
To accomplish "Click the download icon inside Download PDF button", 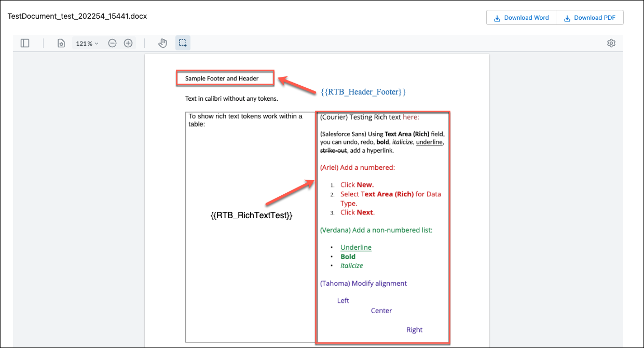I will (x=566, y=17).
